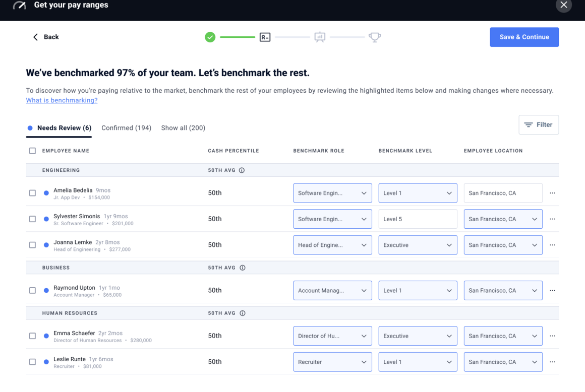Open more options for Emma Schaefer

point(552,336)
